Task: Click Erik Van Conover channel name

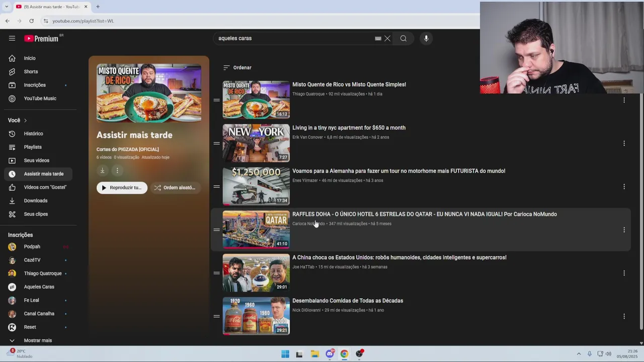Action: point(307,137)
